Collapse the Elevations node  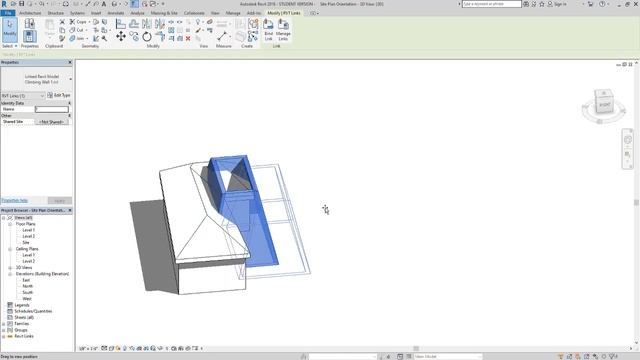(x=10, y=274)
